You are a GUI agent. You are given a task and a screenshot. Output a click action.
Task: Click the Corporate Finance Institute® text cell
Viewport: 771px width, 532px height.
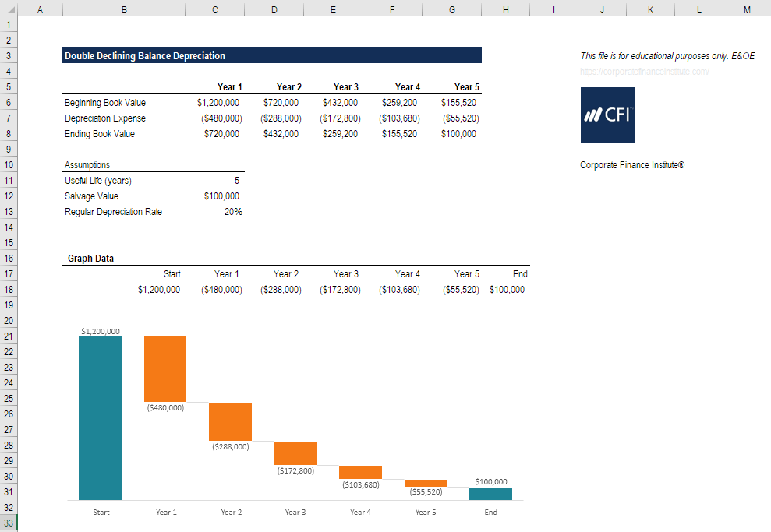[x=631, y=164]
